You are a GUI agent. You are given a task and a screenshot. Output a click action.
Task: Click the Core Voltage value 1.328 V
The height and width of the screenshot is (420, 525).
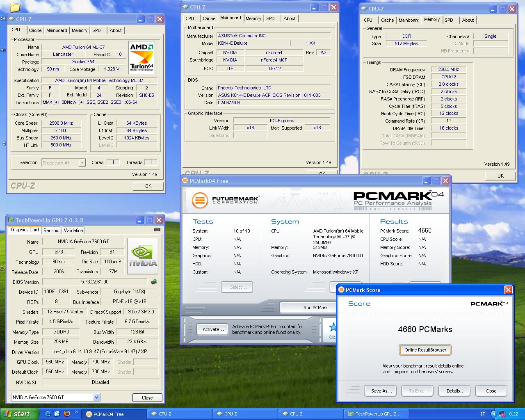tap(112, 69)
